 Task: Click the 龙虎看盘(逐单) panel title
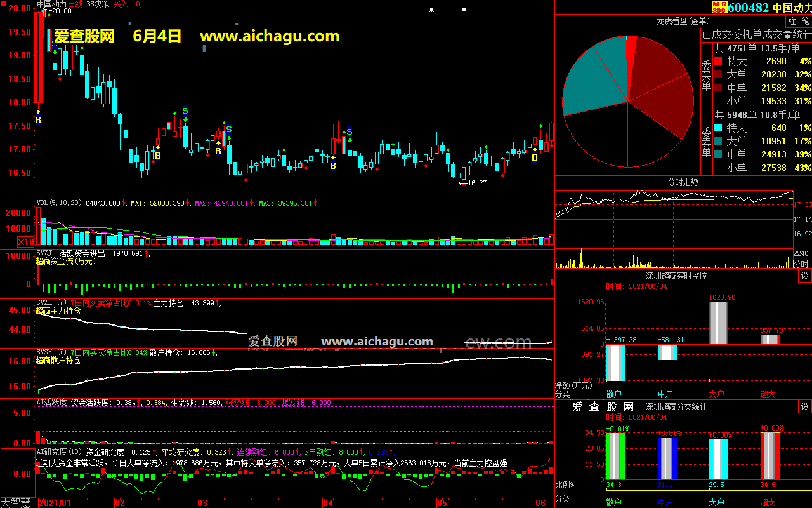coord(684,21)
